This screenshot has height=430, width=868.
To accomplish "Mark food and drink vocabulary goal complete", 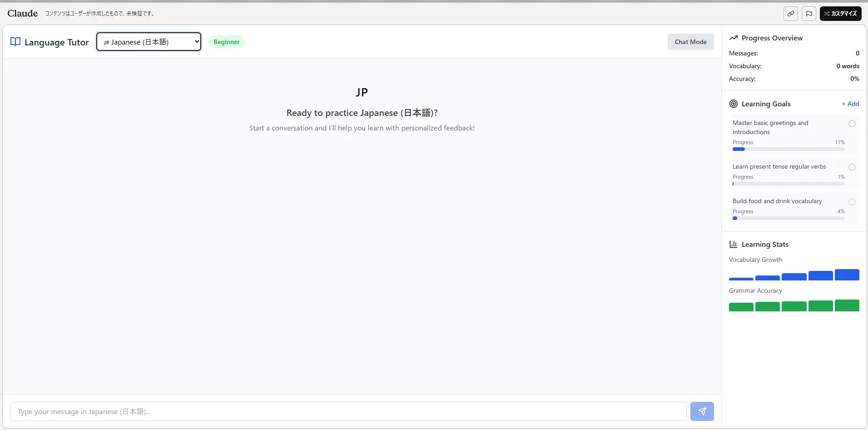I will click(852, 202).
